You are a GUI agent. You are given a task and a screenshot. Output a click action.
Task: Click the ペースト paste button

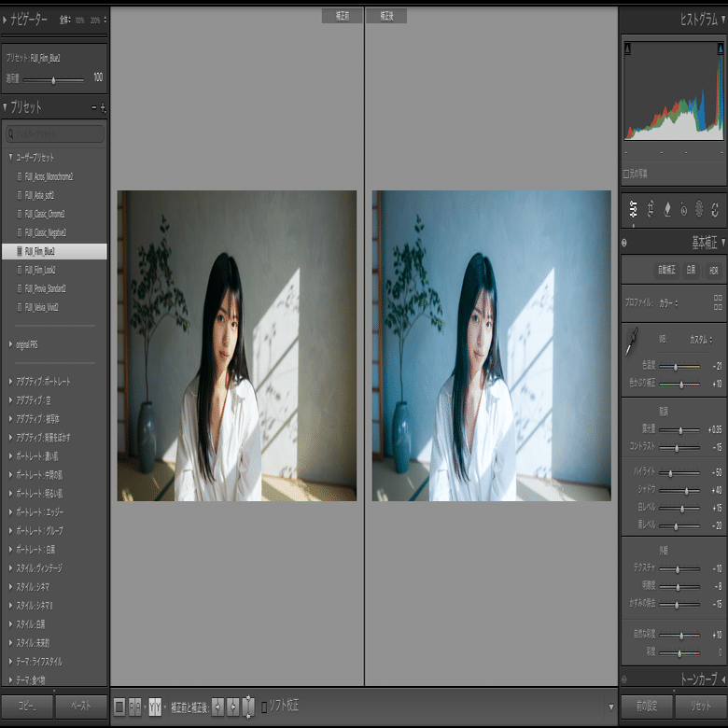[x=81, y=707]
